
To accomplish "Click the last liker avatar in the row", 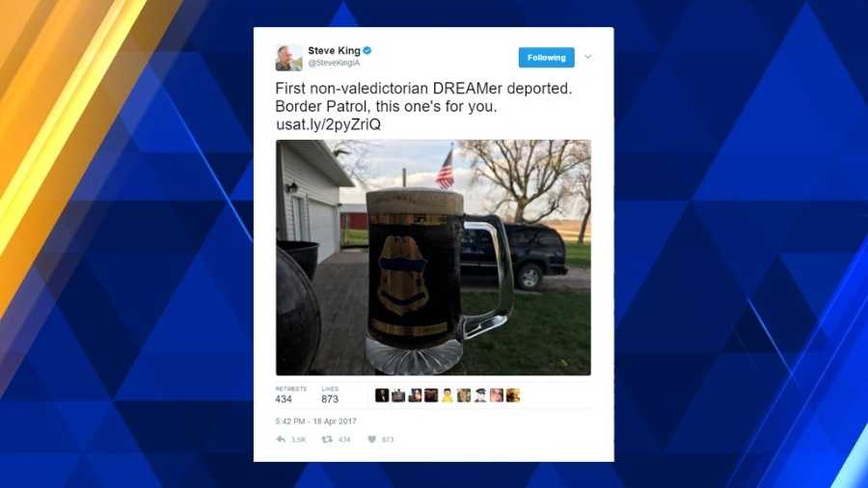I will click(x=513, y=395).
